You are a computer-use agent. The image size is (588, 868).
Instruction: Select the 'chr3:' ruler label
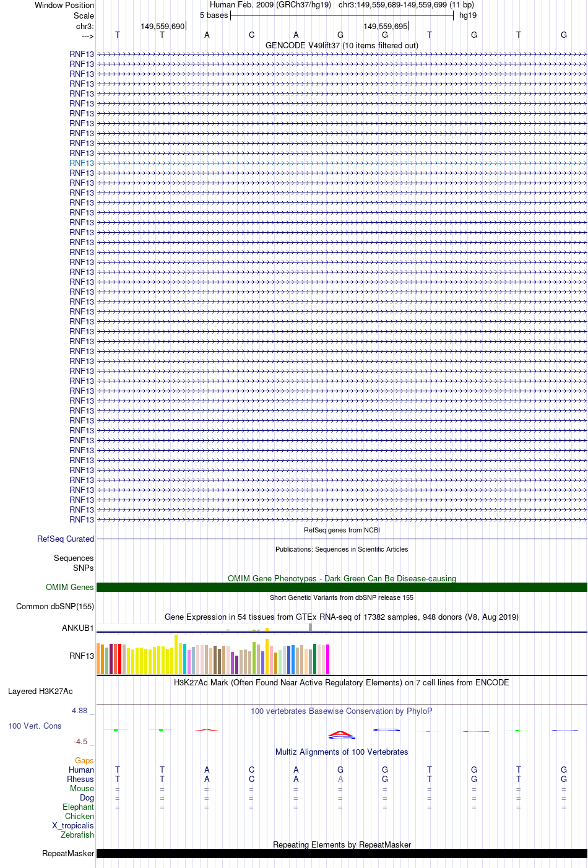click(85, 26)
